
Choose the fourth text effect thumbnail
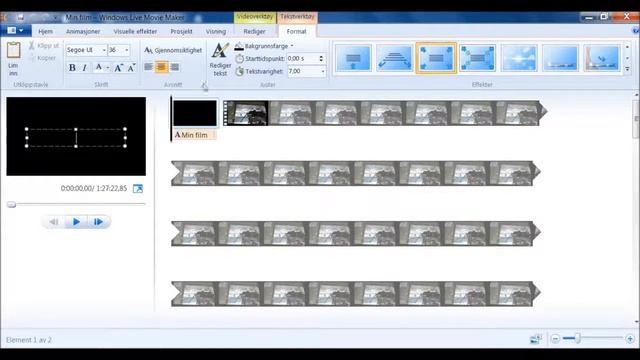[x=478, y=58]
